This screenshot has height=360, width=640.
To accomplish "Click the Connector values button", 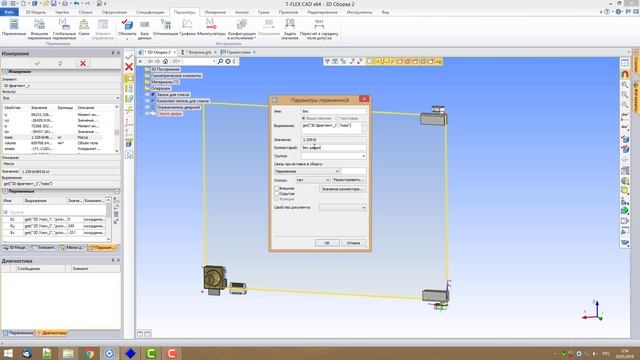I will coord(342,189).
